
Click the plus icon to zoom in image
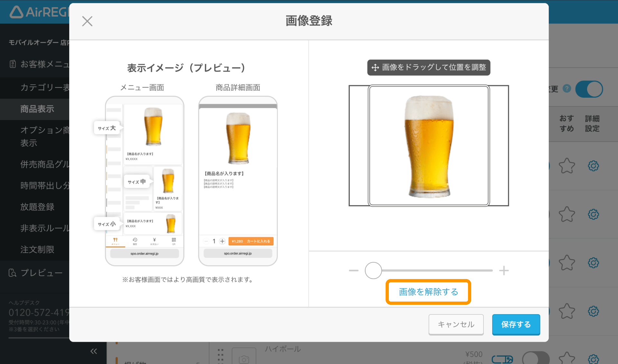click(504, 271)
